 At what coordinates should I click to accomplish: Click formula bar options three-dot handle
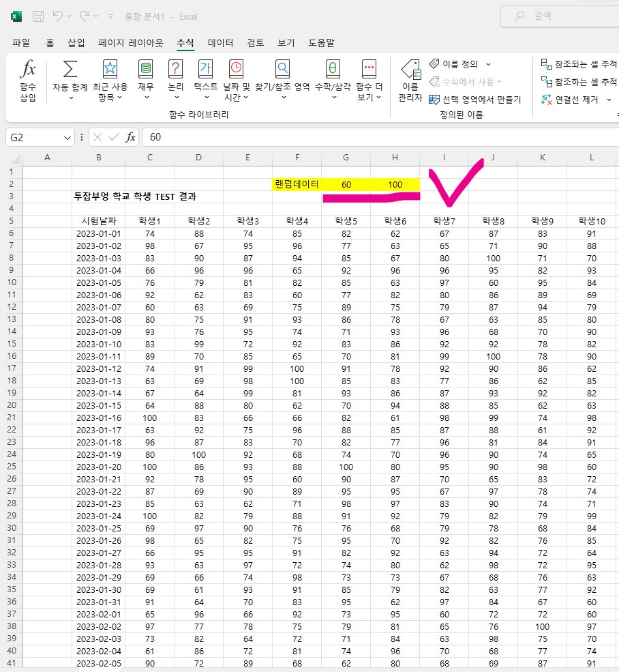(81, 137)
